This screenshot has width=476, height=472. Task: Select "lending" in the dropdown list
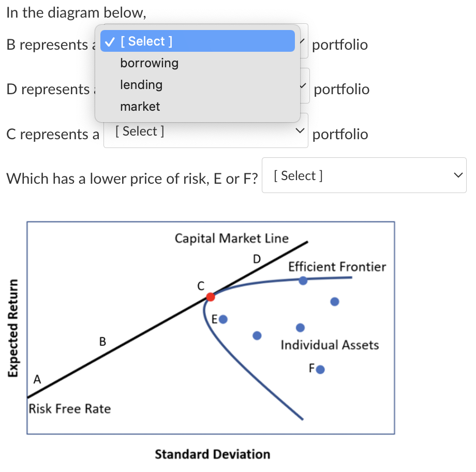(141, 84)
